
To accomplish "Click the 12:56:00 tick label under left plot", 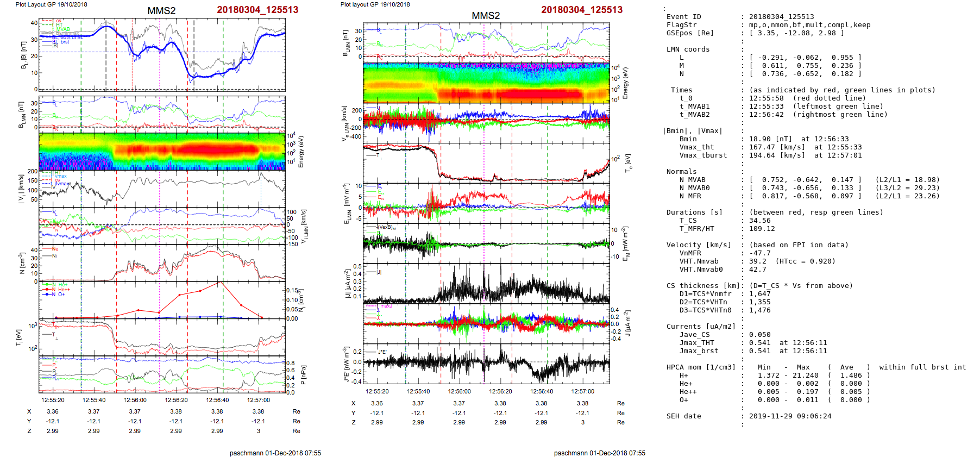I will (x=135, y=400).
